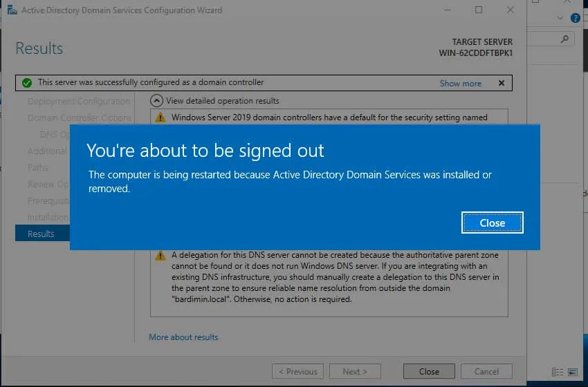This screenshot has height=387, width=588.
Task: Click the heading "You're about to be signed out"
Action: pyautogui.click(x=205, y=150)
